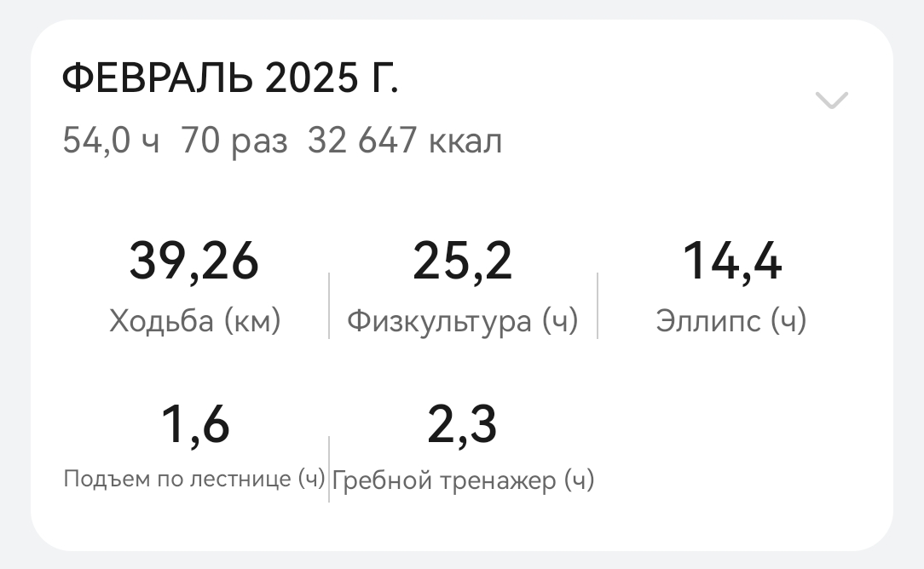The height and width of the screenshot is (569, 924).
Task: Click empty cell below Эллипс stat
Action: (x=731, y=451)
